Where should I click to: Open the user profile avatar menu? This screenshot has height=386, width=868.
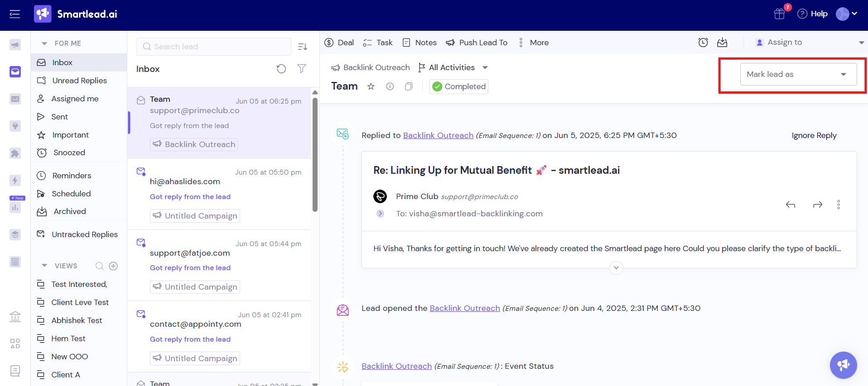coord(846,14)
